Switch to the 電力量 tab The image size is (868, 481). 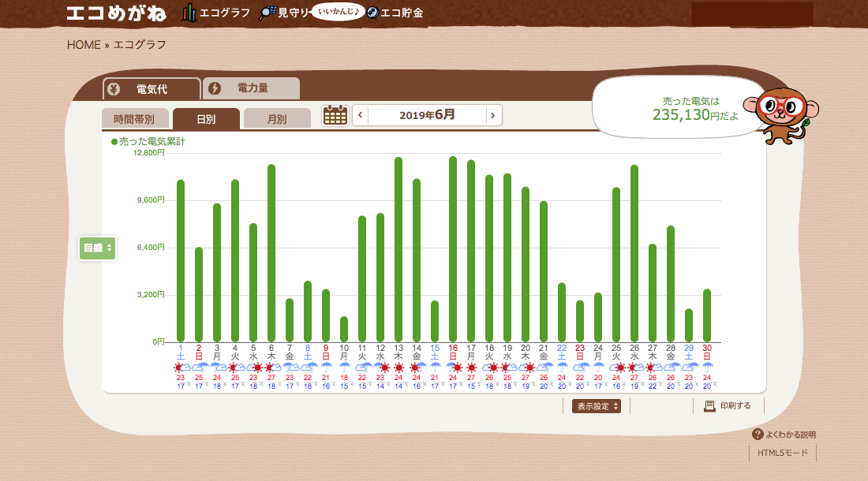[x=252, y=88]
